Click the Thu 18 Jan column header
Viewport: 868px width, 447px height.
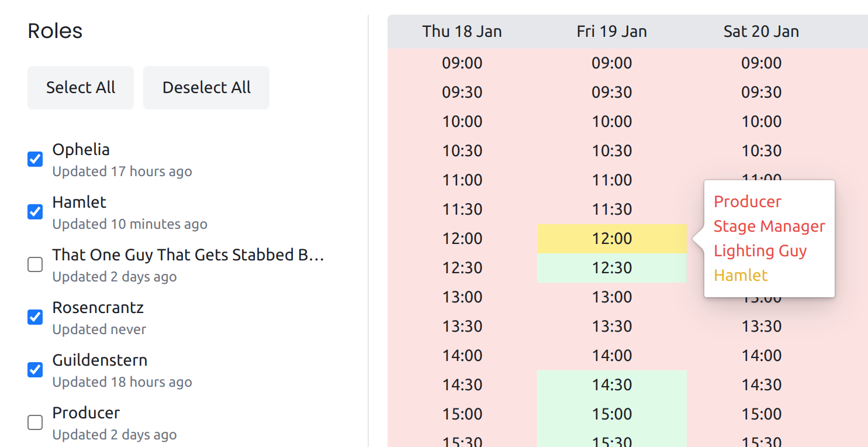[462, 32]
